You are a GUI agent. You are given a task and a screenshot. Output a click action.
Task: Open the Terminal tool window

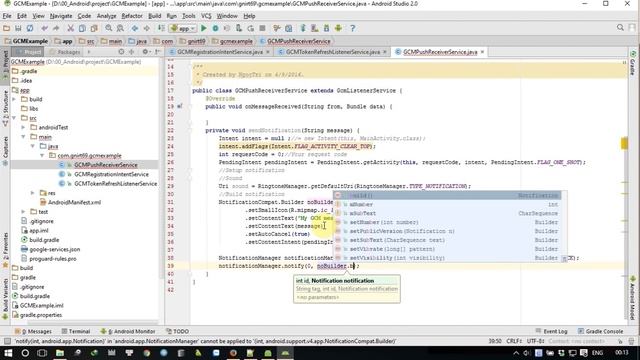[x=76, y=331]
